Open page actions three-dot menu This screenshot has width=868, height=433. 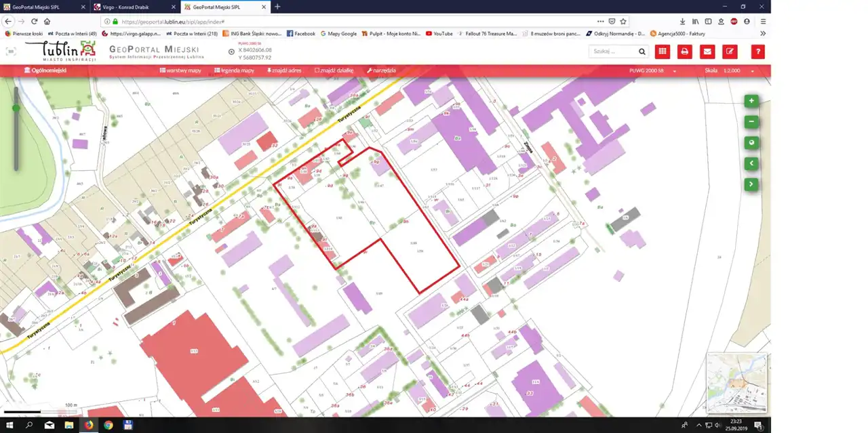point(600,22)
